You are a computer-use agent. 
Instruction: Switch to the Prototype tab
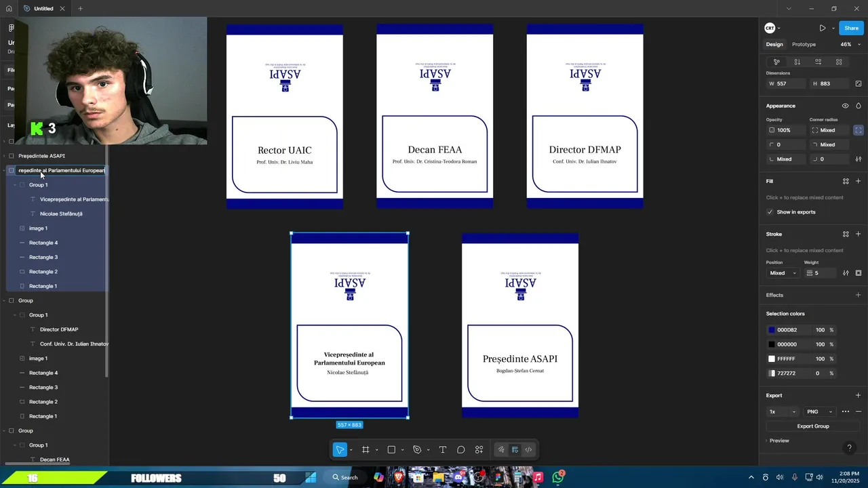pos(804,44)
